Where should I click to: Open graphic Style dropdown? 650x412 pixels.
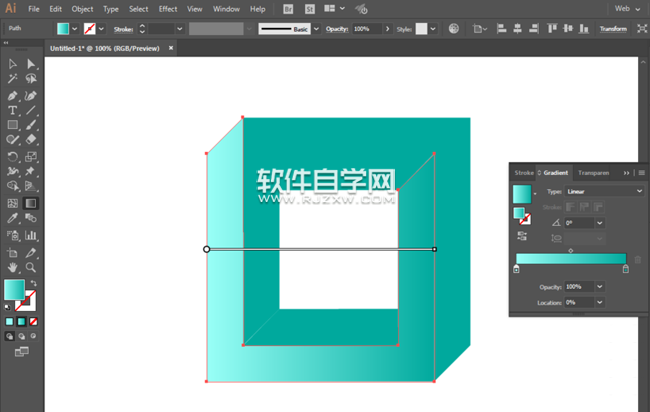pyautogui.click(x=433, y=29)
